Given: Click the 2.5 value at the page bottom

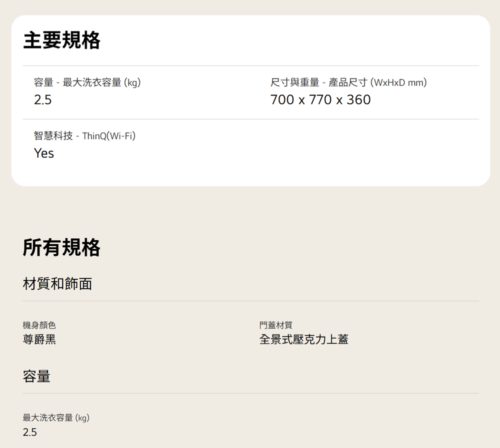Looking at the screenshot, I should click(29, 433).
